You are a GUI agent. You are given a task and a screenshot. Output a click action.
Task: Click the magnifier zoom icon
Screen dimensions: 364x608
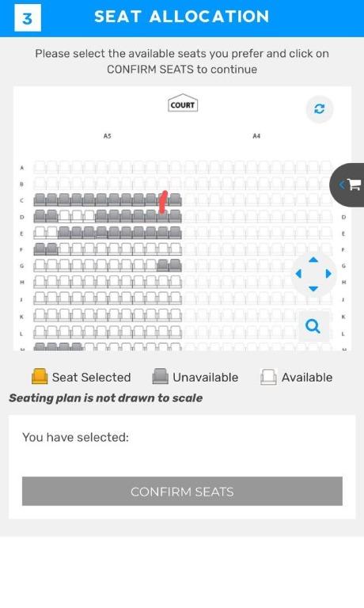click(313, 326)
